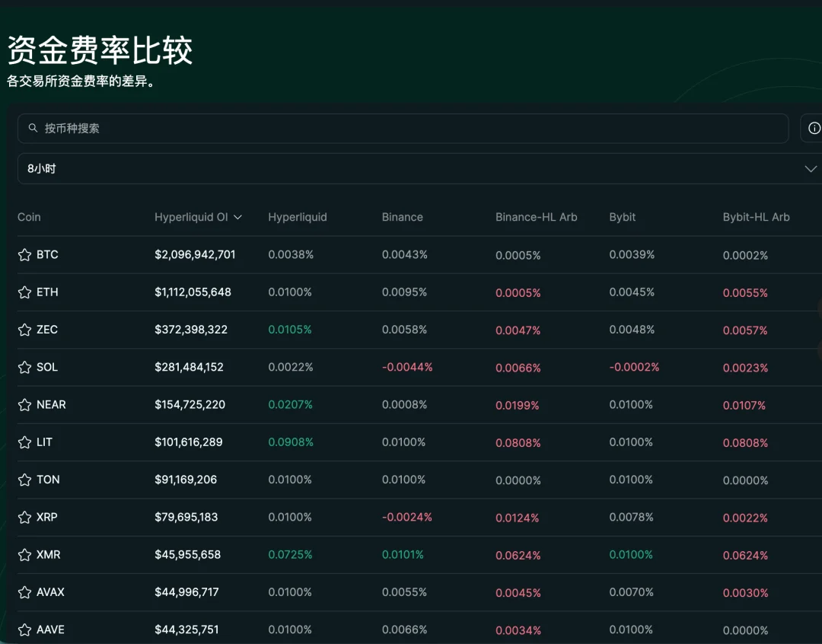The image size is (822, 644).
Task: Click XRP Binance-HL Arb 0.0124%
Action: click(x=518, y=518)
